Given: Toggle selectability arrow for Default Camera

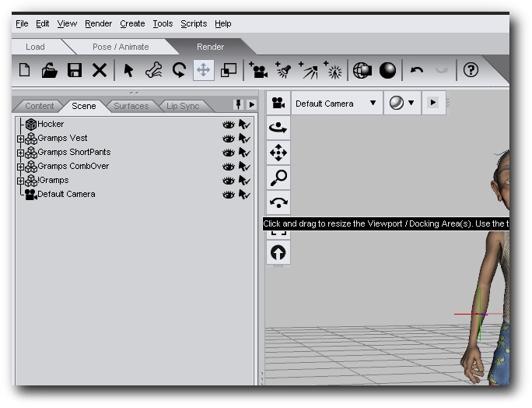Looking at the screenshot, I should coord(244,195).
